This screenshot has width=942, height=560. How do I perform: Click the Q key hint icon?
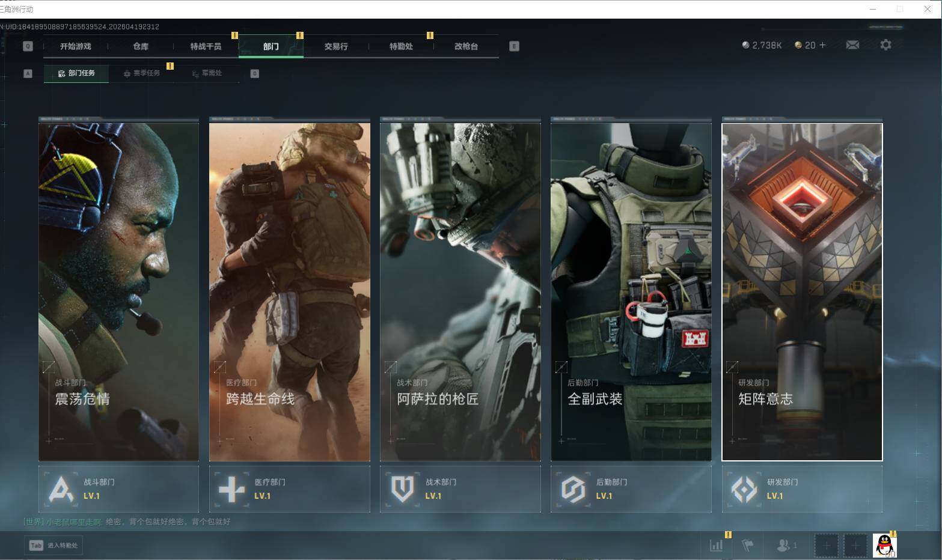(28, 46)
